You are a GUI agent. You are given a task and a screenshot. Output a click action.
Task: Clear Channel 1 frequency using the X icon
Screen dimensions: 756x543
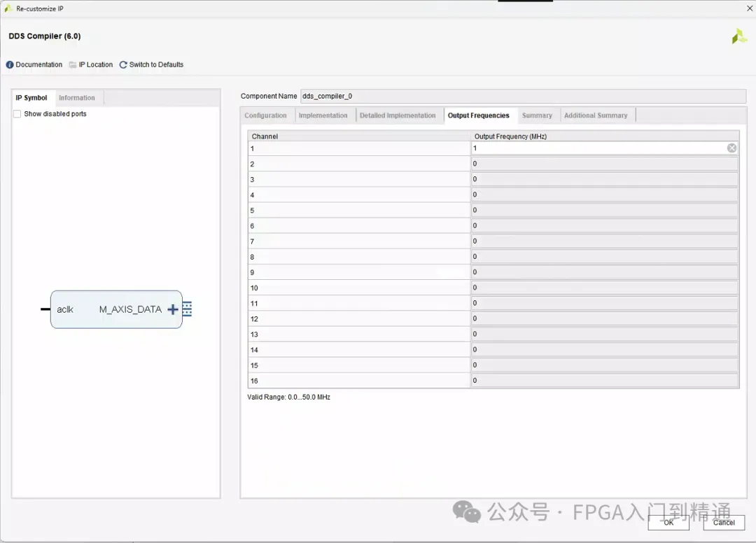[731, 148]
